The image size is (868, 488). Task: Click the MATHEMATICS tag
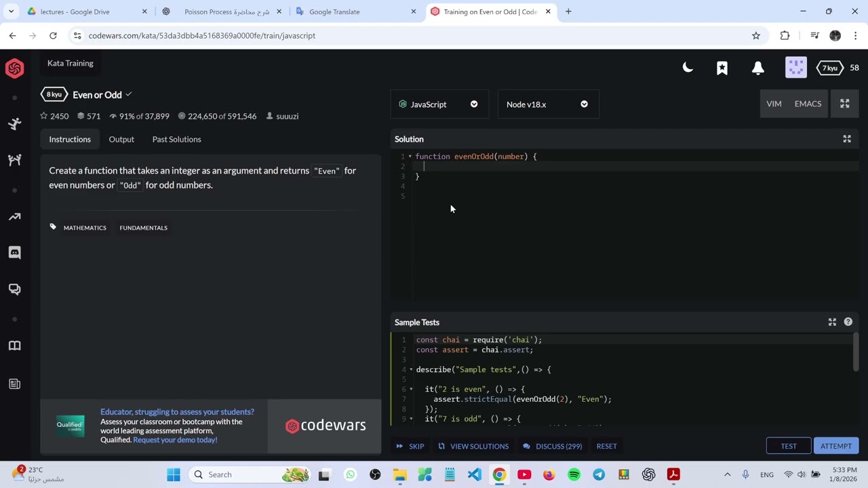[85, 228]
